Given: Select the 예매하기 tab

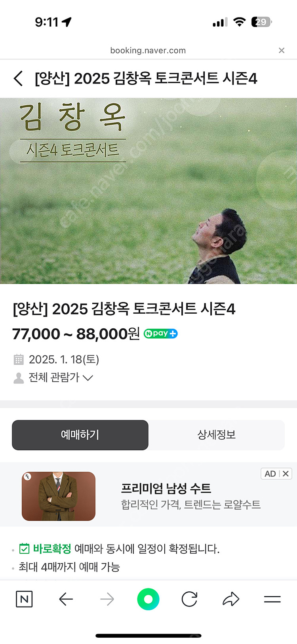Looking at the screenshot, I should (x=80, y=435).
